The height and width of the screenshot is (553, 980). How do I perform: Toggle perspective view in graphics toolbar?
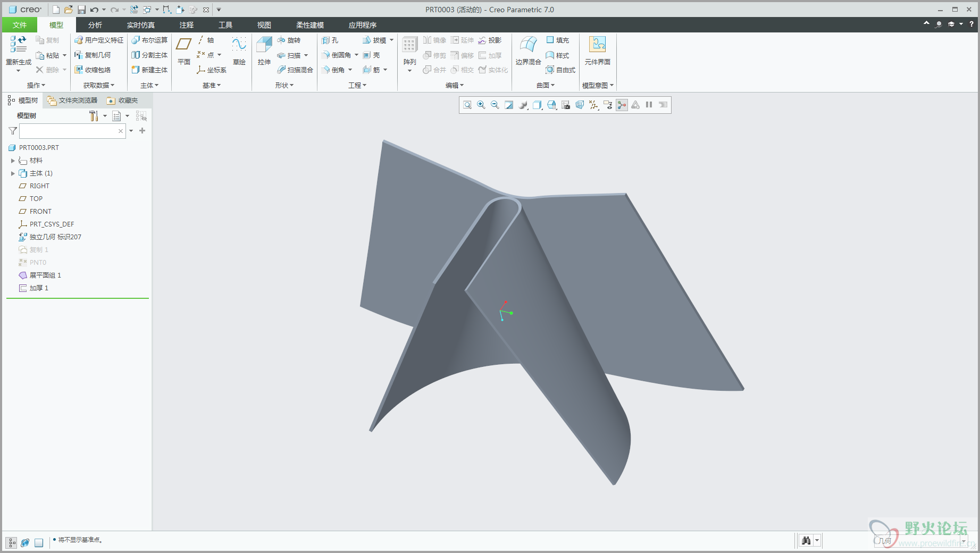pyautogui.click(x=580, y=105)
